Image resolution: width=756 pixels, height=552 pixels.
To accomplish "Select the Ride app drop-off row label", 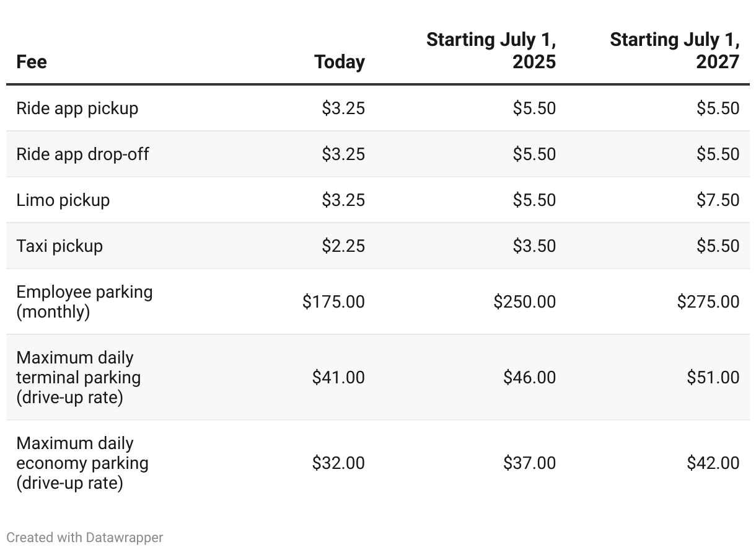I will (82, 154).
